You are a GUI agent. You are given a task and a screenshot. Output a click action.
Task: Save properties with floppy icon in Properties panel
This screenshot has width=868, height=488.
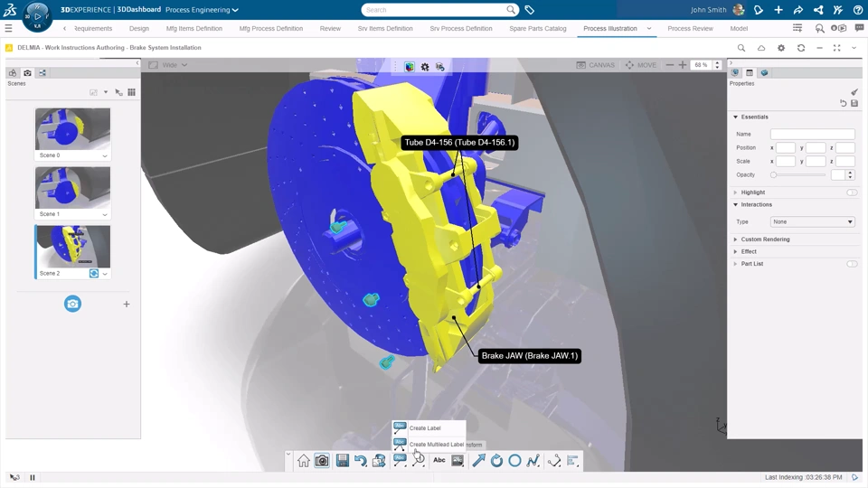[854, 103]
